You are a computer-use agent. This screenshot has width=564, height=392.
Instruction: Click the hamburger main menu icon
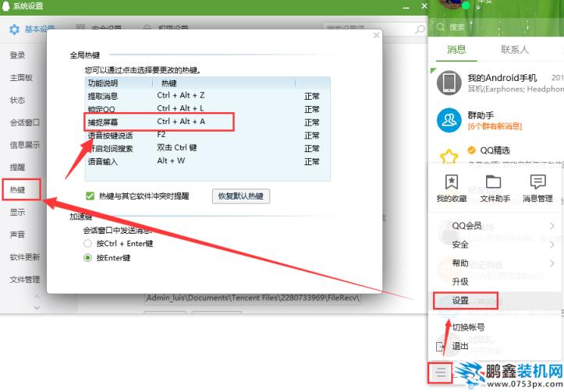pyautogui.click(x=440, y=373)
